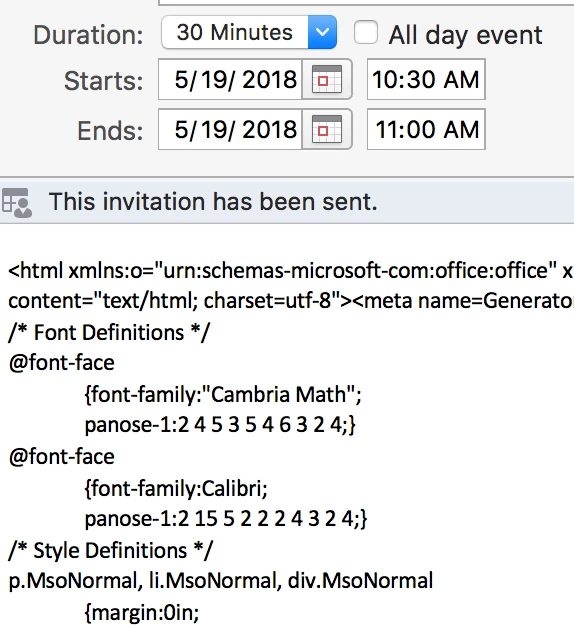Expand the Duration dropdown arrow

pyautogui.click(x=322, y=32)
